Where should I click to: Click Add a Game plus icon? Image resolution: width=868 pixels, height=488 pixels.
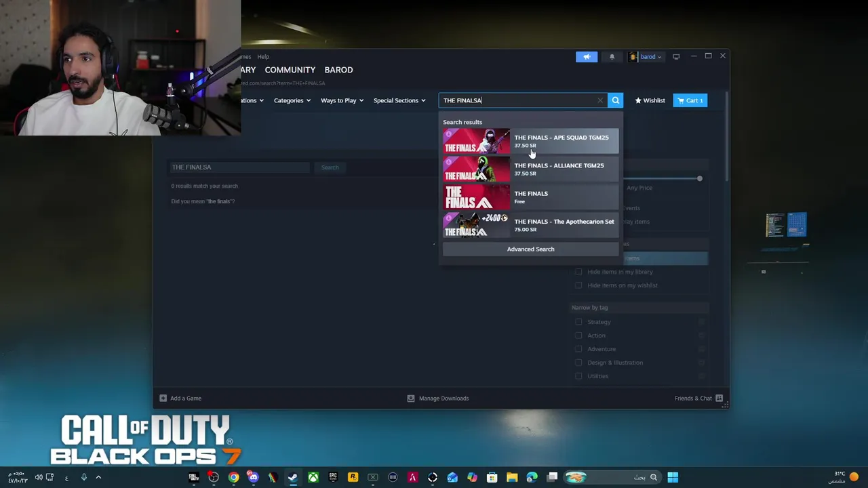(x=163, y=399)
